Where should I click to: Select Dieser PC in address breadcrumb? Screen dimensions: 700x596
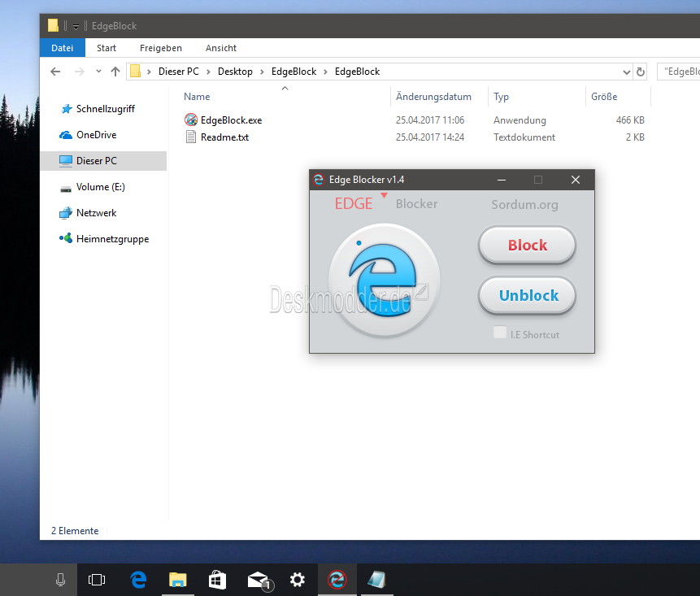[x=179, y=72]
